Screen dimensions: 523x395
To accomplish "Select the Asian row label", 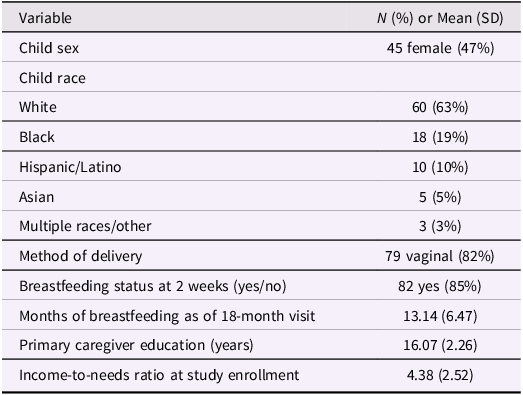I will [x=36, y=197].
